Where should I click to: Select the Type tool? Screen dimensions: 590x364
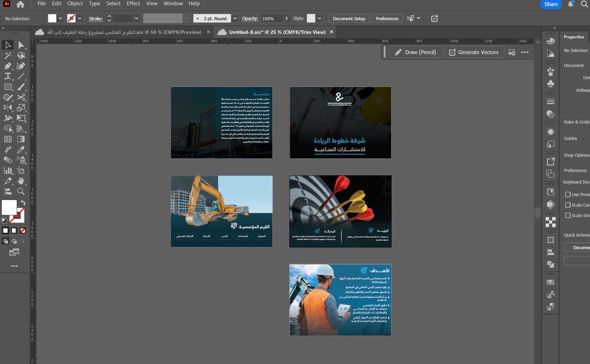[8, 76]
